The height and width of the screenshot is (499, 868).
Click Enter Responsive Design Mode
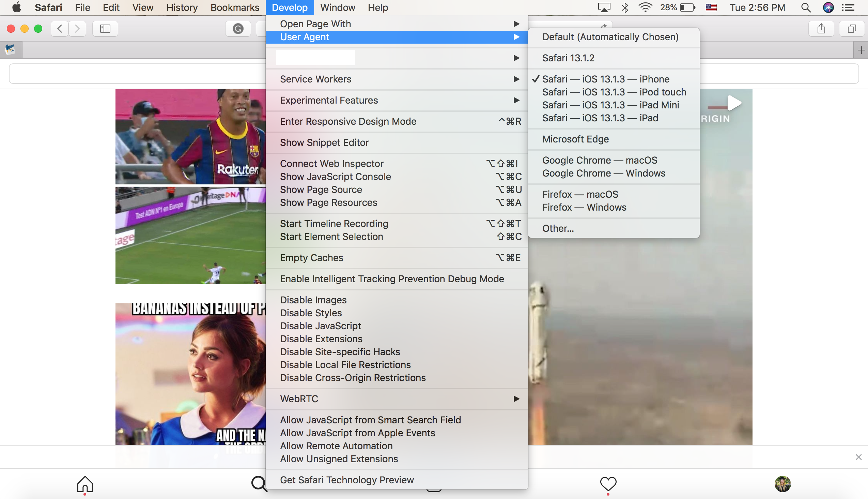click(x=396, y=122)
